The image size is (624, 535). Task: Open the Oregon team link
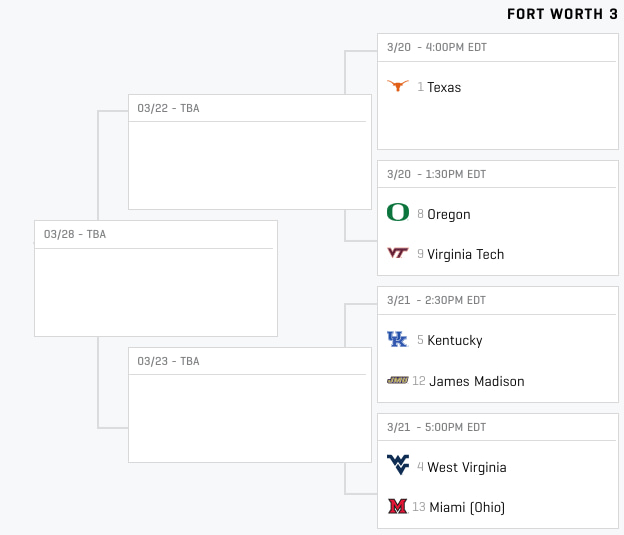coord(448,214)
